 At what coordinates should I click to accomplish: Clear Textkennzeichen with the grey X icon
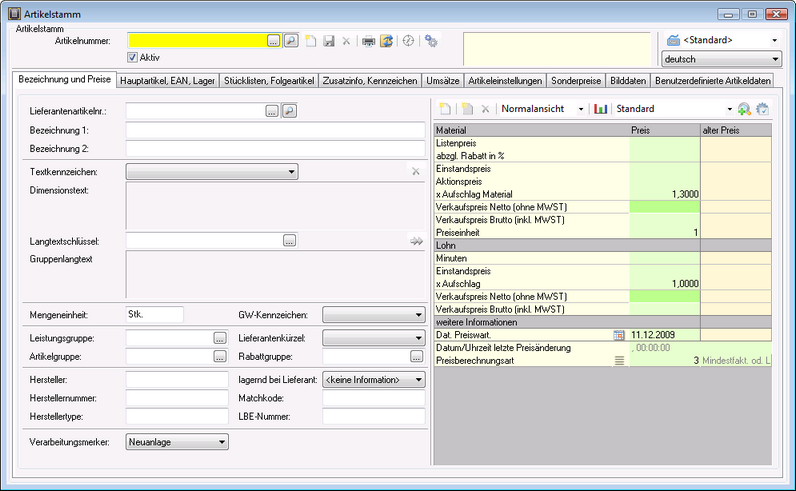(x=416, y=172)
